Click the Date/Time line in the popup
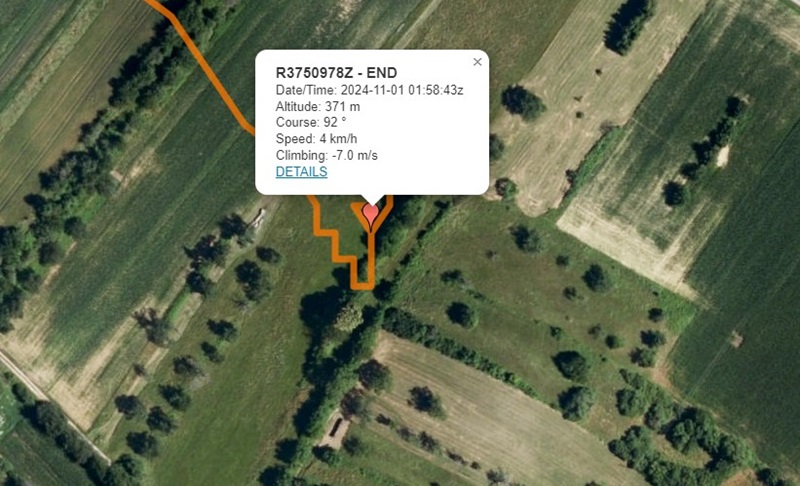 click(369, 90)
